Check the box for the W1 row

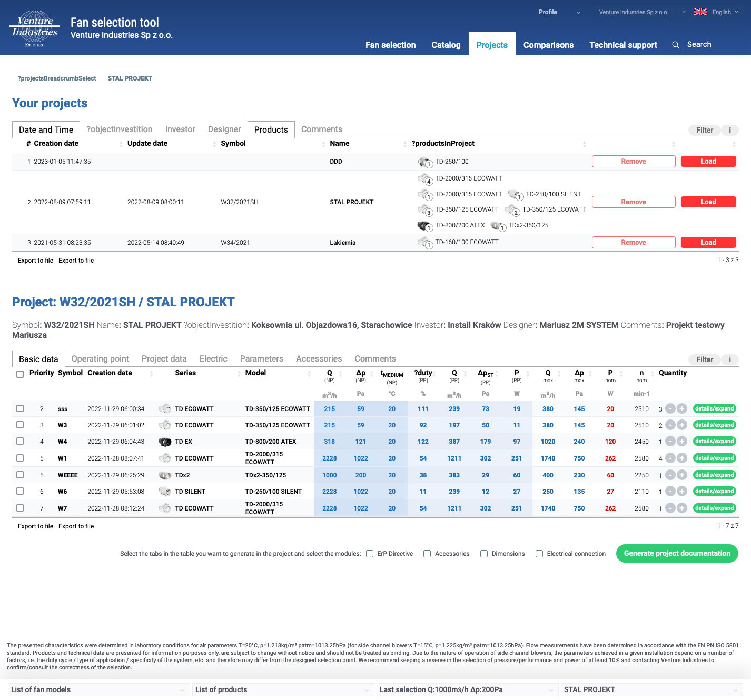(20, 458)
